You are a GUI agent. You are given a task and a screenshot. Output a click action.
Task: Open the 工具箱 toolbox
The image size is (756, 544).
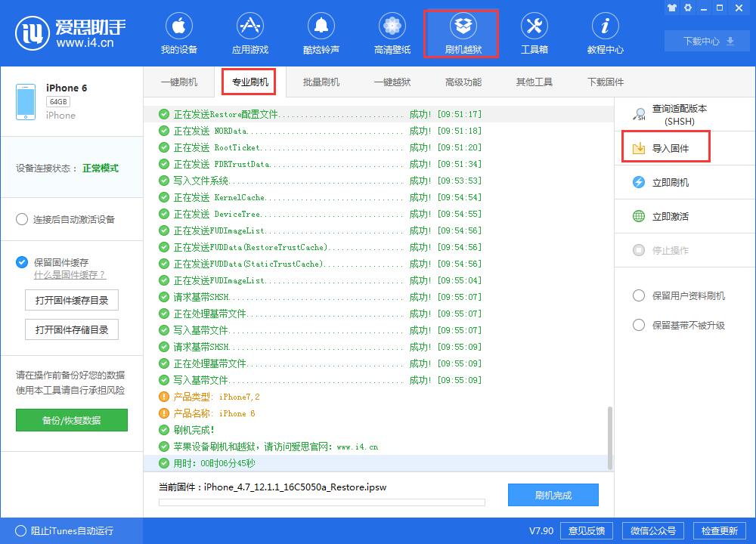534,32
